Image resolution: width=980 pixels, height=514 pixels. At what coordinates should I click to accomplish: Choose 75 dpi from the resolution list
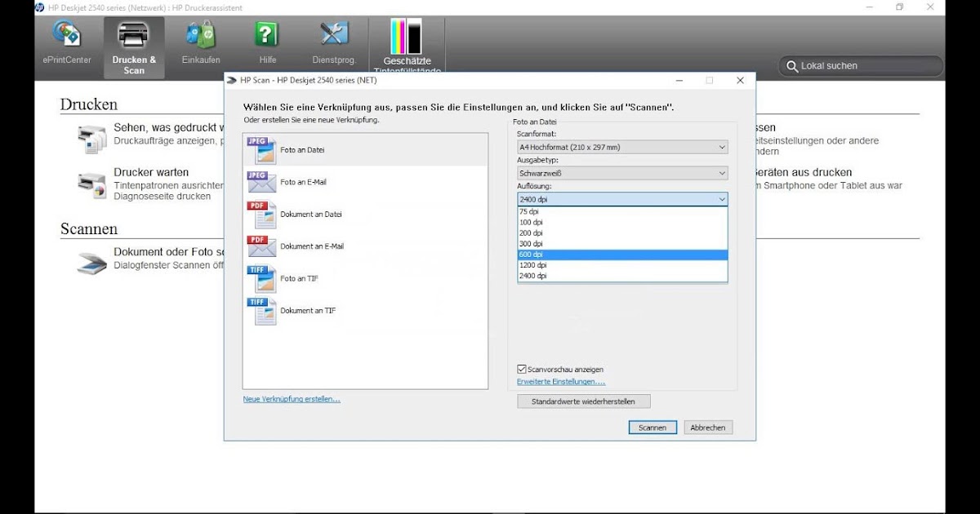click(x=622, y=211)
